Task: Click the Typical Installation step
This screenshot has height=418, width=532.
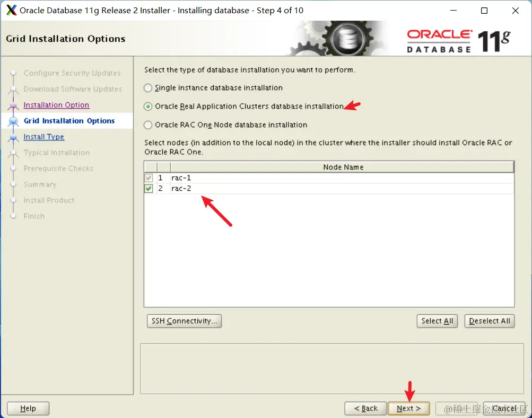Action: click(57, 153)
